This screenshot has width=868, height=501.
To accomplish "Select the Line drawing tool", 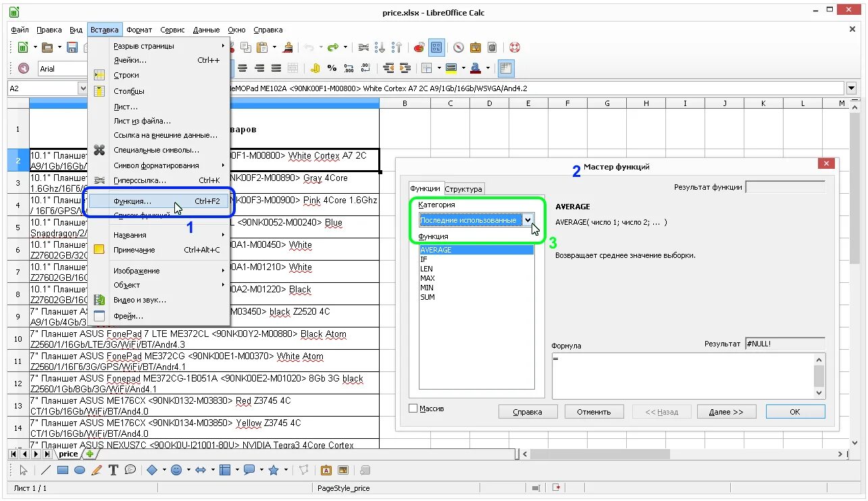I will (x=46, y=470).
